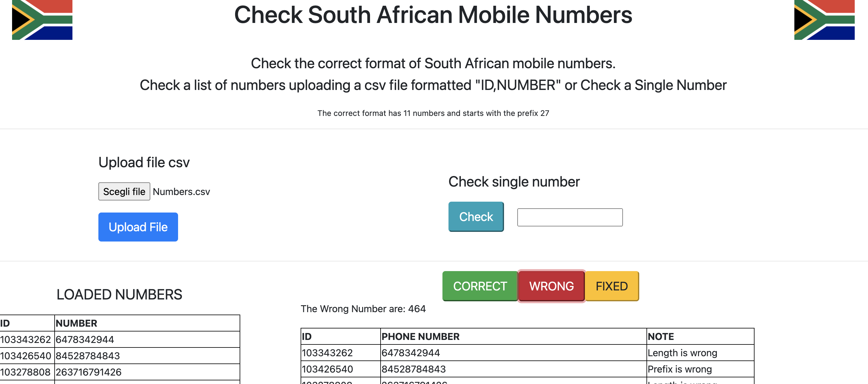
Task: Select the FIXED results filter
Action: click(611, 286)
